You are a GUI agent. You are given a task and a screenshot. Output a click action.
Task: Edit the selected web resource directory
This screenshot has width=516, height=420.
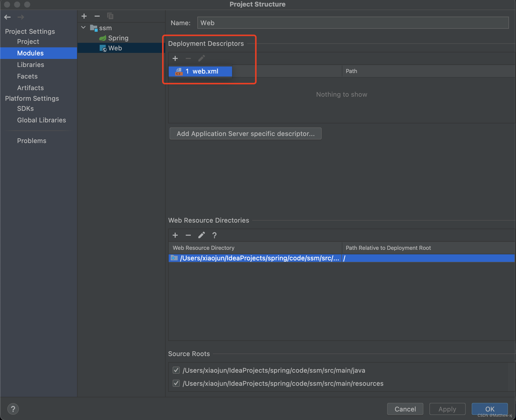tap(201, 235)
